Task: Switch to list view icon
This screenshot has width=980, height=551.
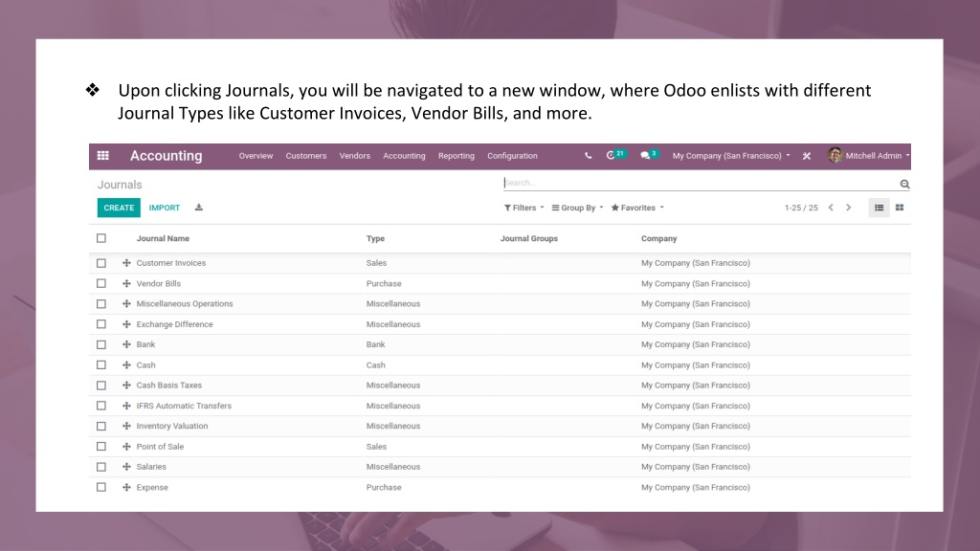Action: (x=879, y=208)
